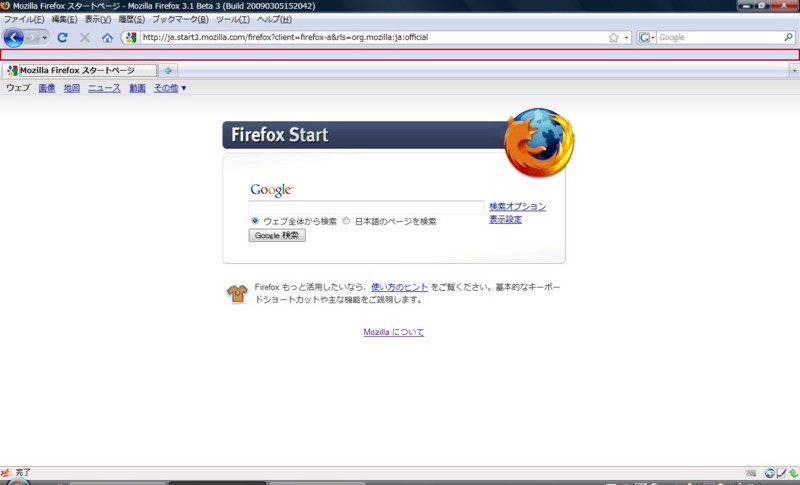Close the Firefox window
Viewport: 800px width, 485px height.
784,5
